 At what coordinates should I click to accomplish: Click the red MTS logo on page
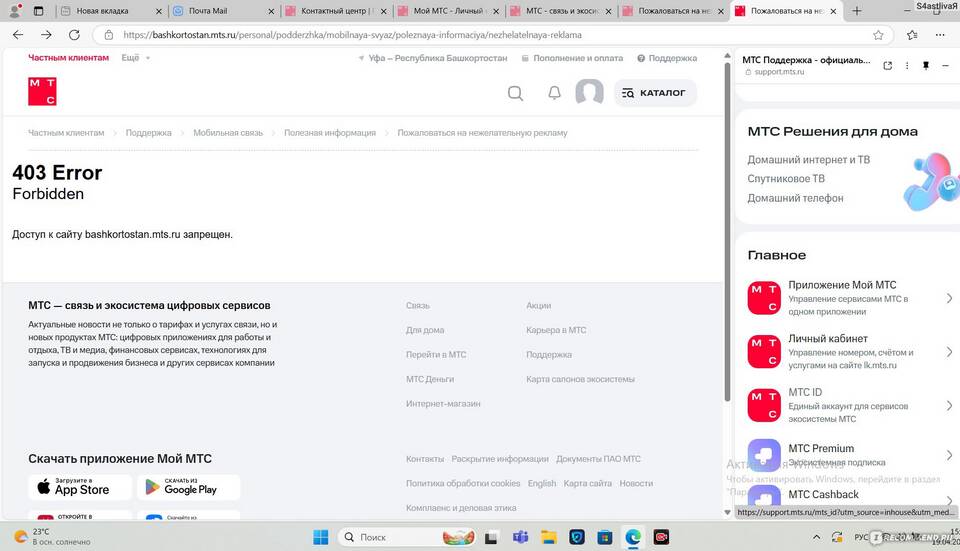click(42, 91)
